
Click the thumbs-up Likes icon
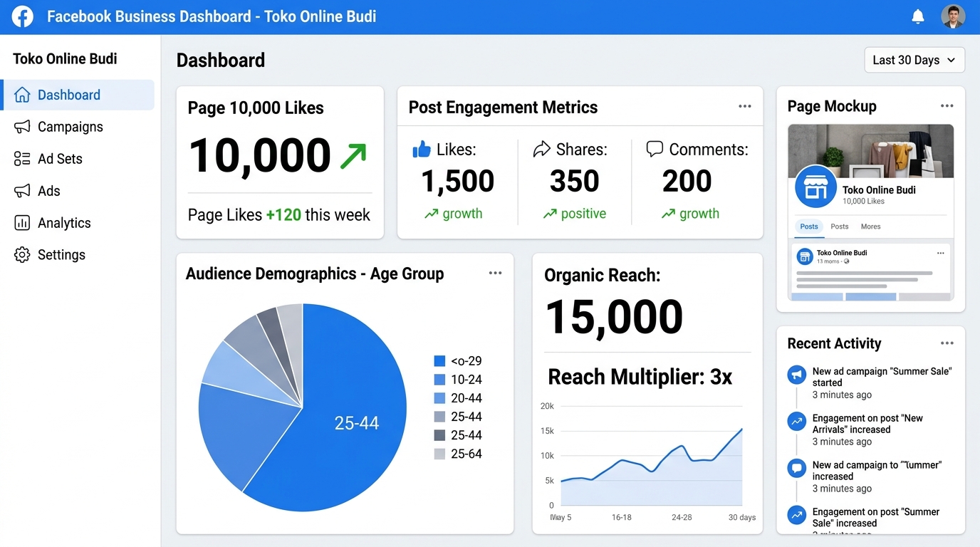coord(422,150)
